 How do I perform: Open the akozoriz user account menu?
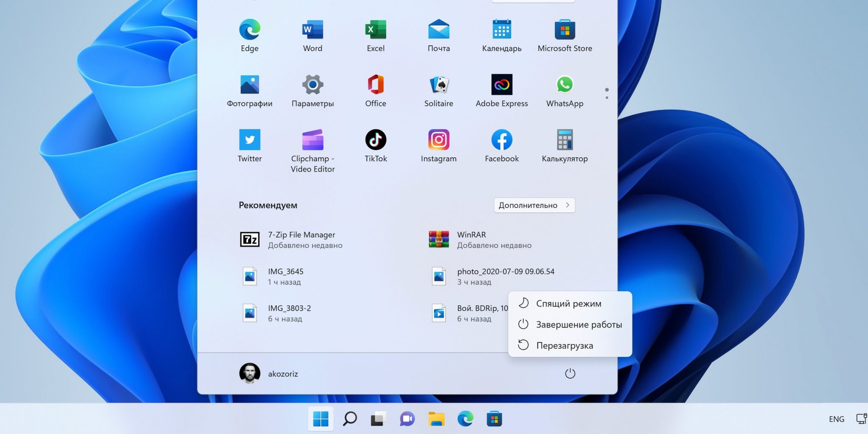(x=269, y=373)
